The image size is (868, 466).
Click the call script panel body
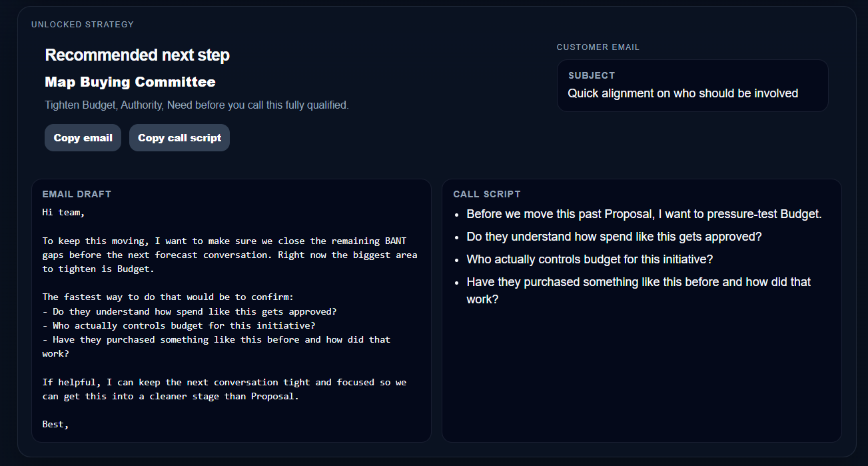[x=641, y=310]
